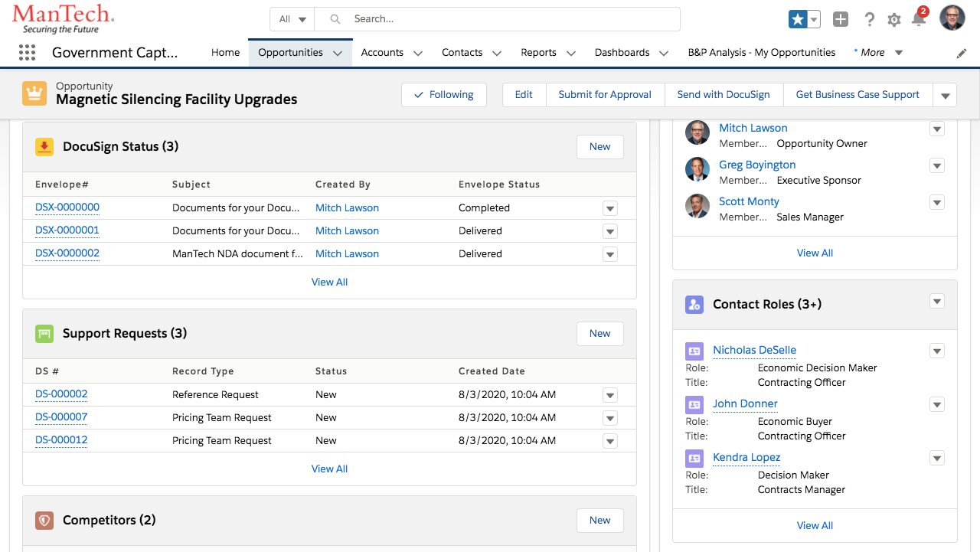
Task: Open the Setup gear icon
Action: coord(893,20)
